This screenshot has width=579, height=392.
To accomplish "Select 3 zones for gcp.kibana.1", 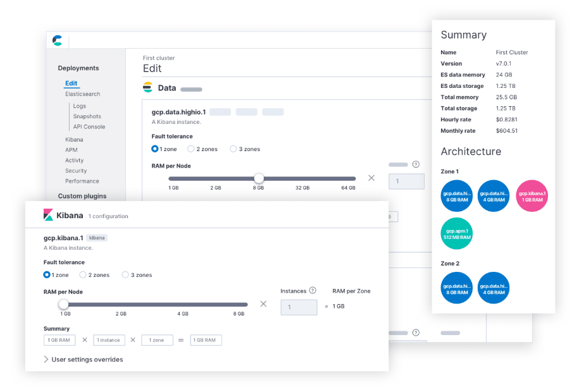I will click(125, 274).
